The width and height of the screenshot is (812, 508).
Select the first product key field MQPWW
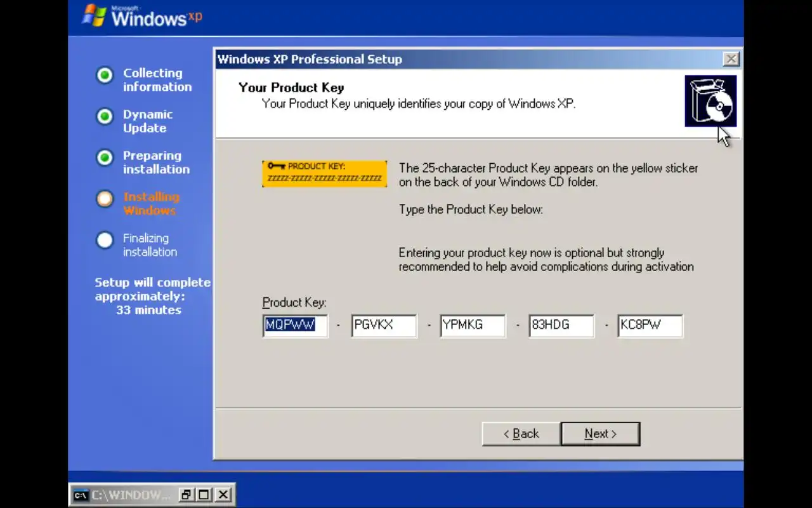click(296, 325)
